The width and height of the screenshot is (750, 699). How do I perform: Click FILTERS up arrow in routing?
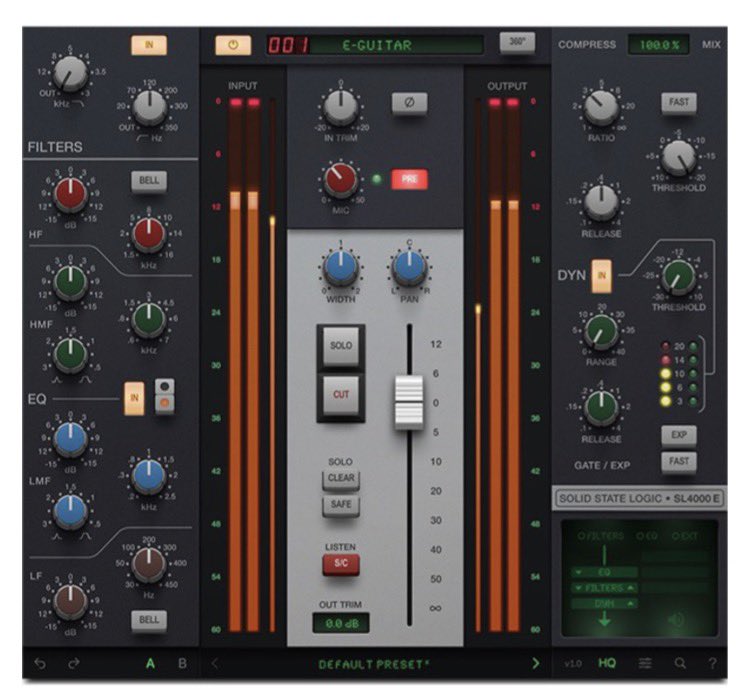[631, 588]
